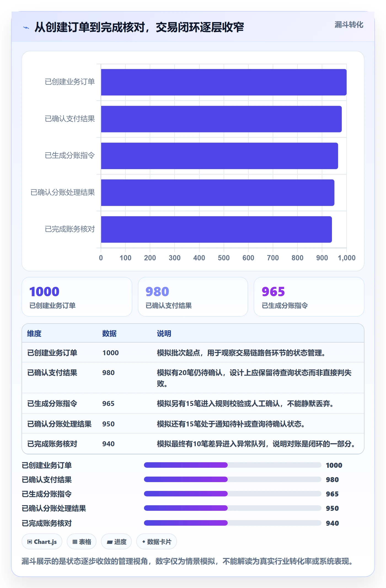Image resolution: width=386 pixels, height=588 pixels.
Task: Click the bar icon in 进度 chip
Action: 110,542
